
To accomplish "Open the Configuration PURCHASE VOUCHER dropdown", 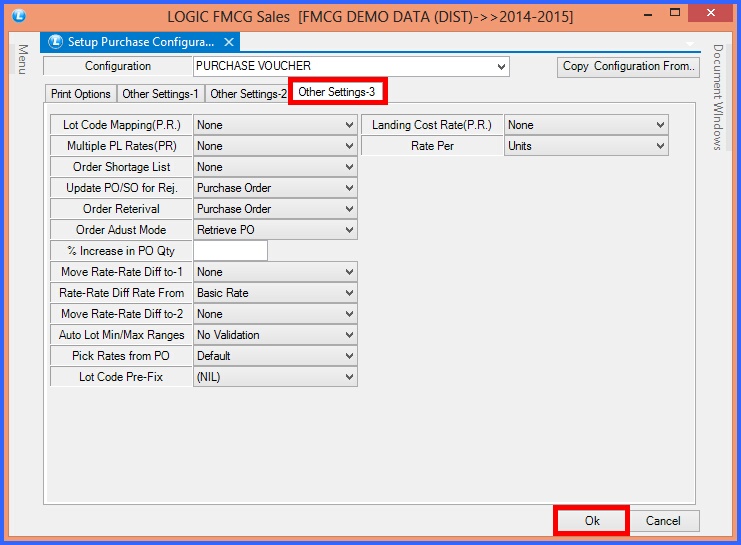I will click(351, 66).
